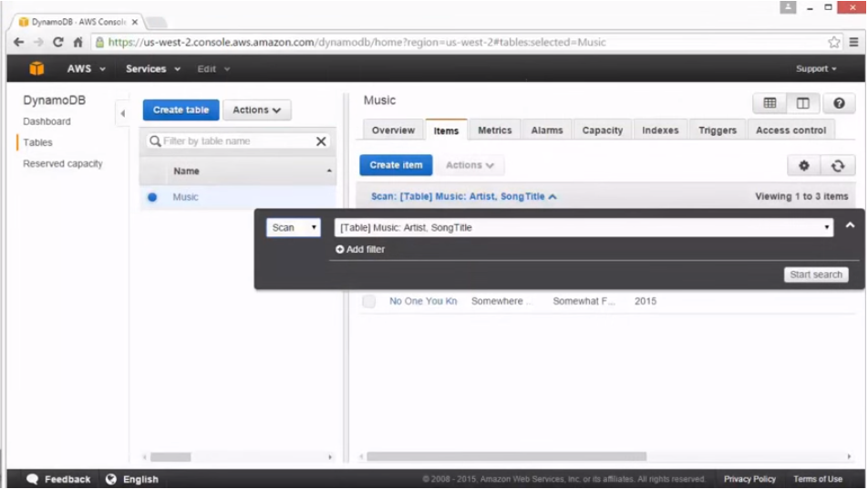Select the Items tab
The height and width of the screenshot is (489, 868).
click(446, 130)
